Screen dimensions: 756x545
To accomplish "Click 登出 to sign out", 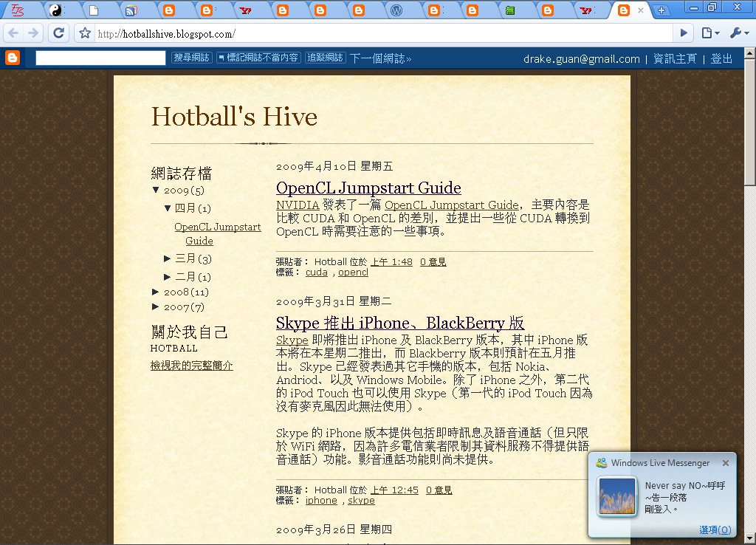I will pyautogui.click(x=721, y=59).
